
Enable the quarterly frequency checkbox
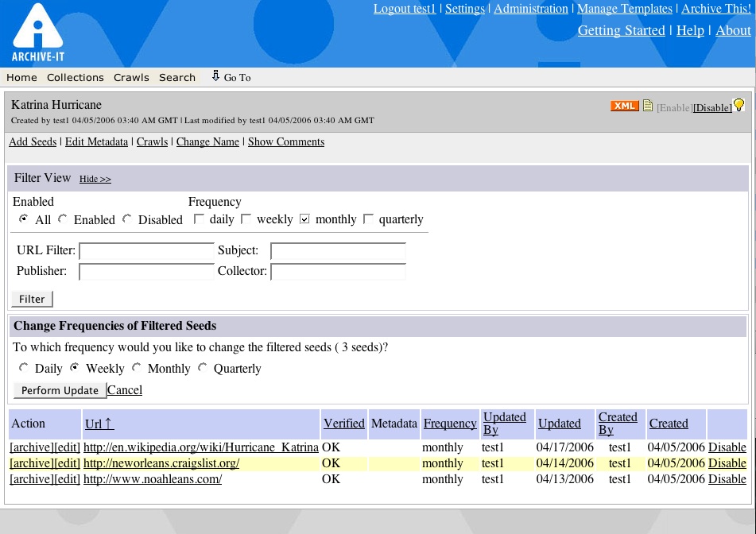click(x=368, y=219)
